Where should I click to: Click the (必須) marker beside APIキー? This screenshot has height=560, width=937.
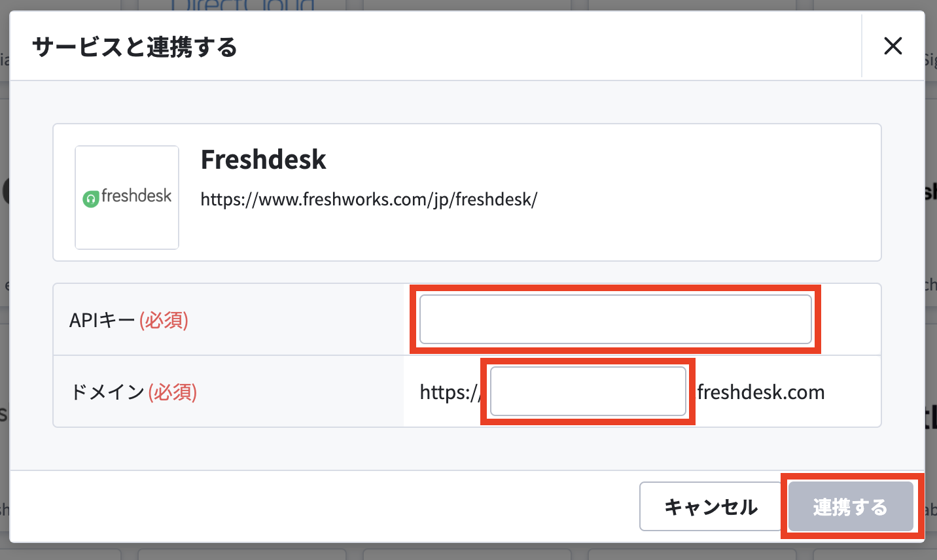coord(164,320)
